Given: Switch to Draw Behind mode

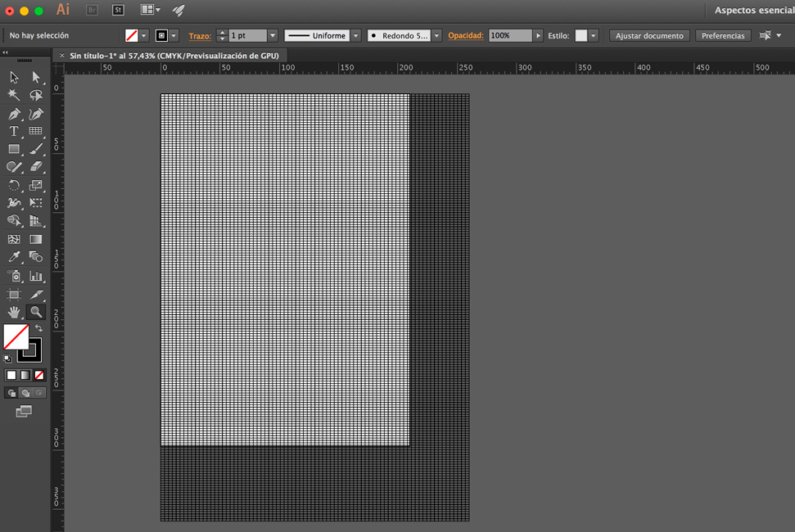Looking at the screenshot, I should pyautogui.click(x=25, y=393).
